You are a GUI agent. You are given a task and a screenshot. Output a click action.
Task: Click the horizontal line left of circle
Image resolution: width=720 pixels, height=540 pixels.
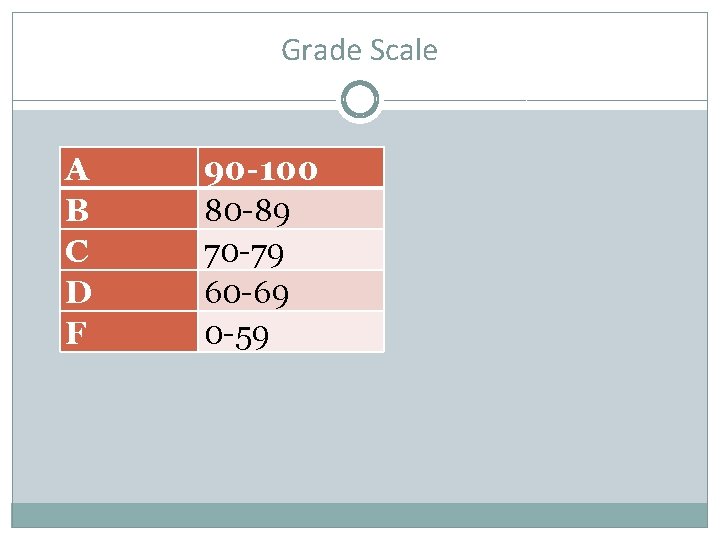174,100
